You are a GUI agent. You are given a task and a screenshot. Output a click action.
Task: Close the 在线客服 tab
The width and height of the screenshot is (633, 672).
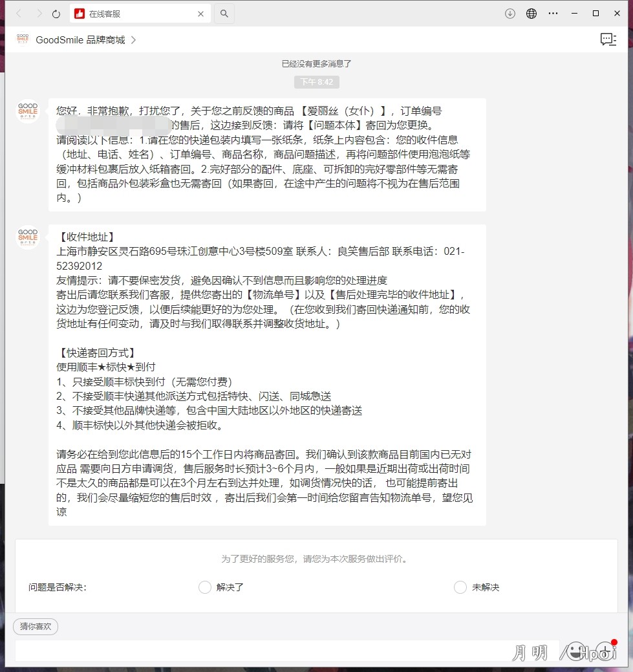(x=200, y=14)
